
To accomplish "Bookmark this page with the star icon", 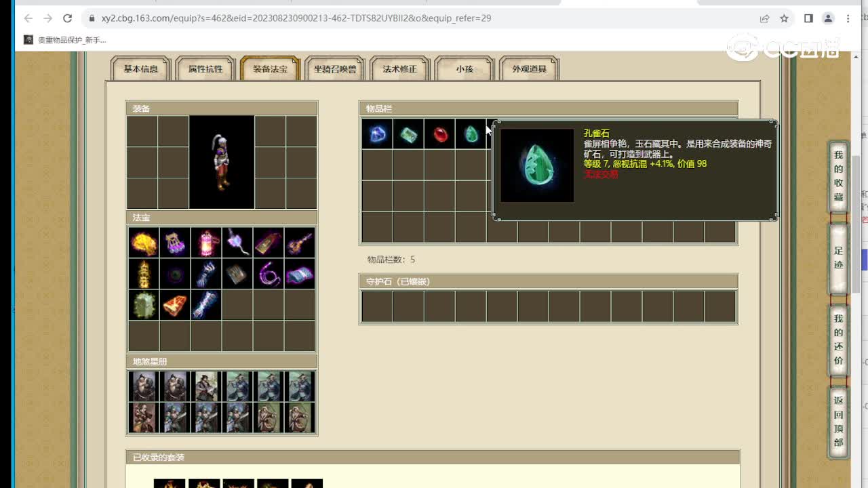I will coord(785,18).
